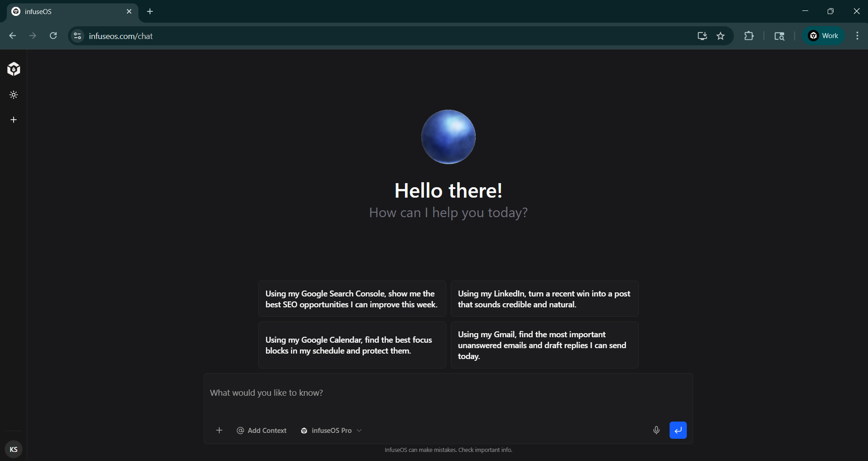Activate the microphone voice input
Viewport: 868px width, 461px height.
click(656, 430)
